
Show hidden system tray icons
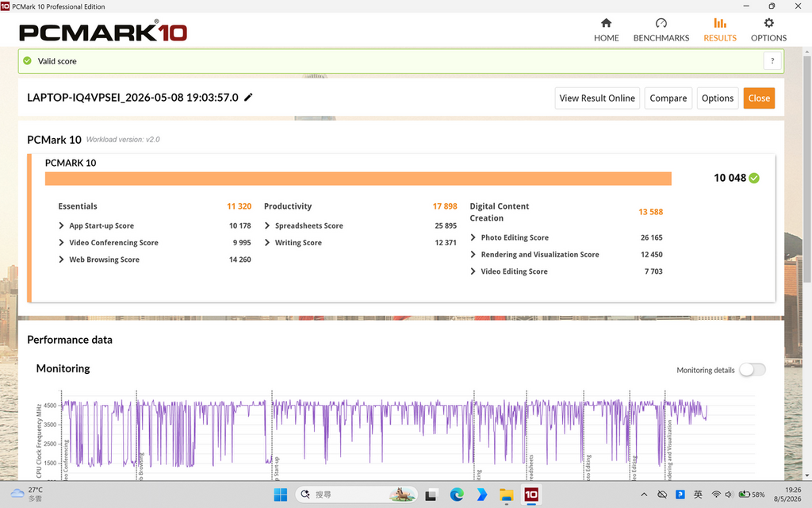(x=644, y=495)
